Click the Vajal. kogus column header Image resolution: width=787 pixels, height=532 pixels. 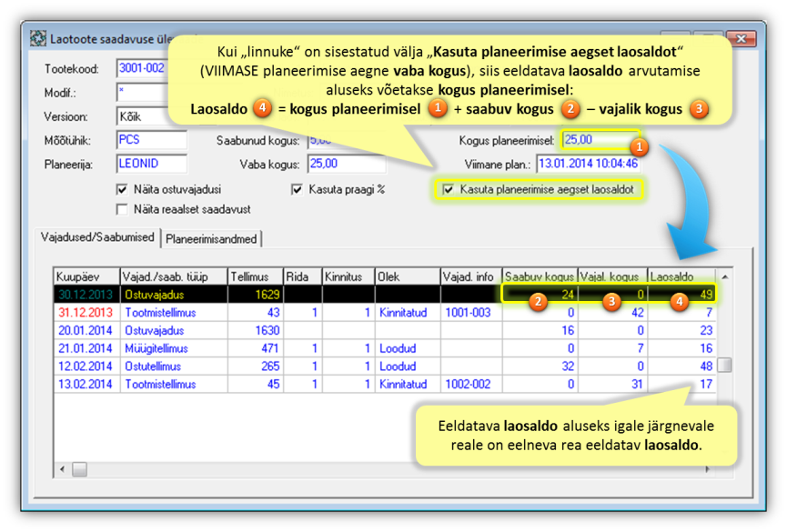[x=613, y=276]
